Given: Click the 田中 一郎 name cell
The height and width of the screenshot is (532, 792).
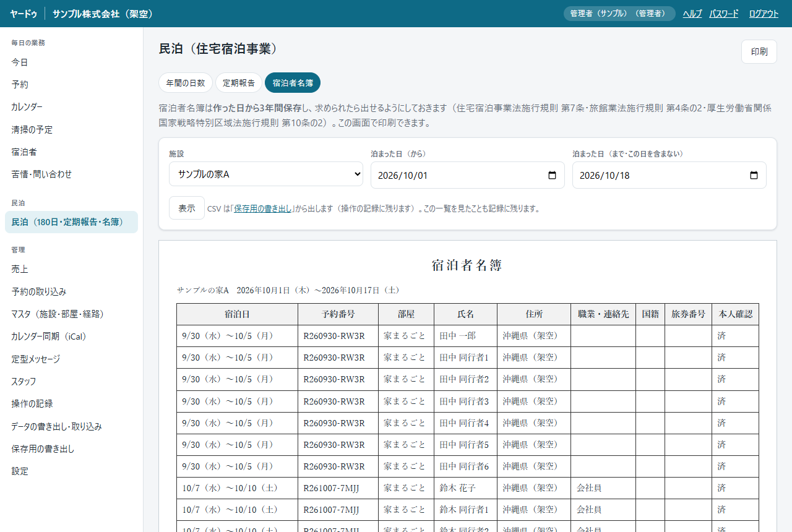Looking at the screenshot, I should pyautogui.click(x=465, y=336).
